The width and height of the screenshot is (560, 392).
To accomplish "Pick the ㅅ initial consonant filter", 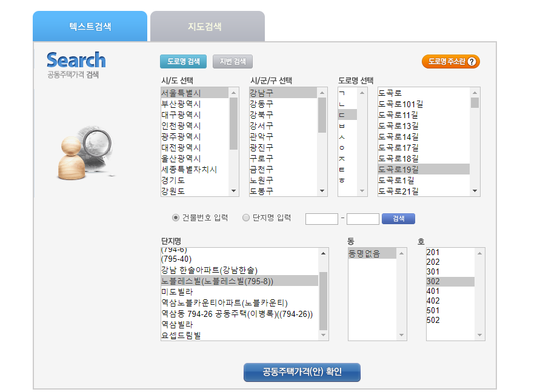I will pos(347,136).
